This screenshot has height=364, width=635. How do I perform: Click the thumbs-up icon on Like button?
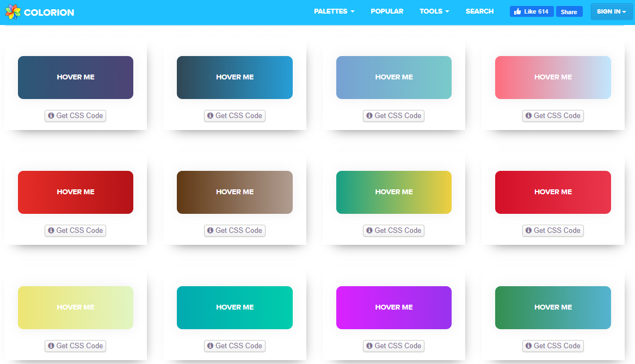coord(517,11)
